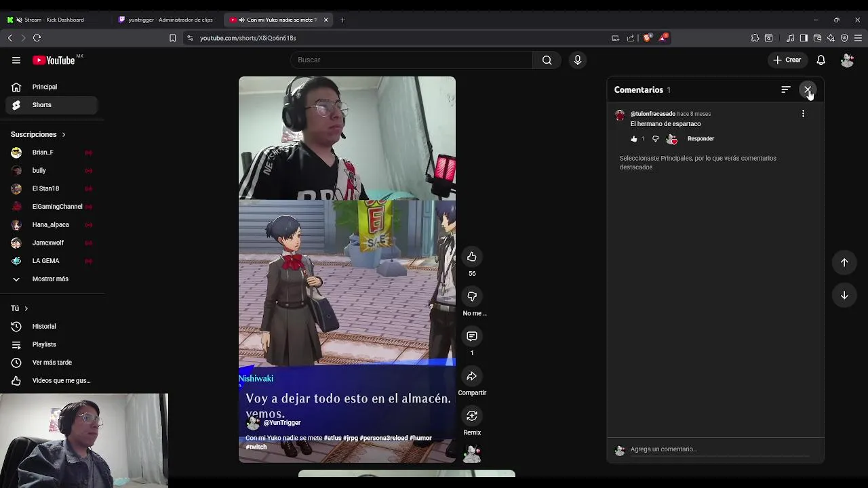Open Principal in the sidebar
Viewport: 868px width, 488px height.
point(53,87)
